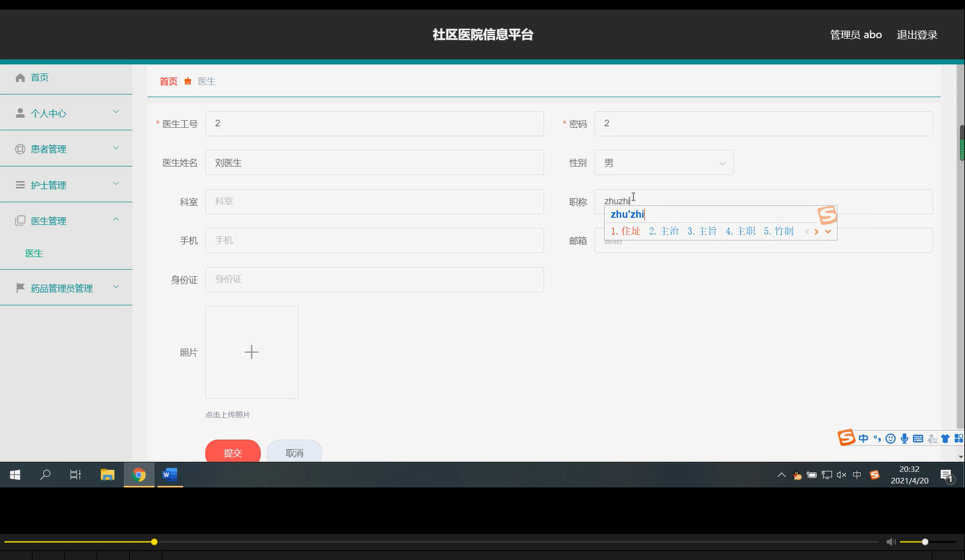Click the 医生姓名 field with 刘医生
This screenshot has width=965, height=560.
tap(374, 163)
